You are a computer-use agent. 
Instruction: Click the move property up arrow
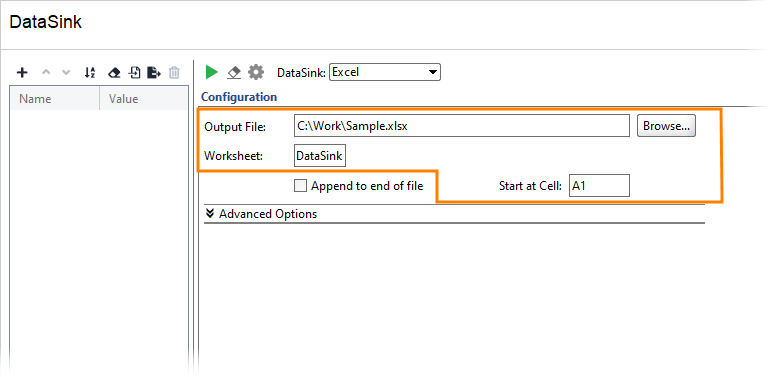(x=46, y=73)
